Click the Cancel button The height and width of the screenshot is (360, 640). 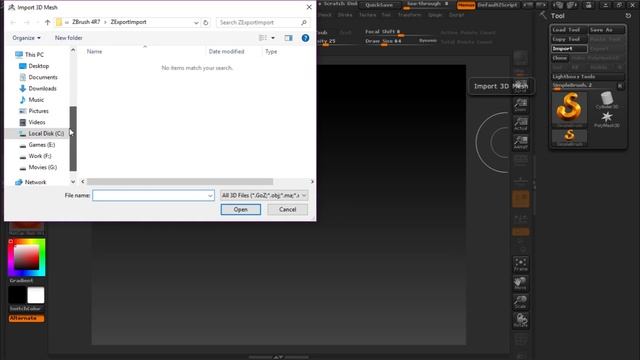click(287, 209)
